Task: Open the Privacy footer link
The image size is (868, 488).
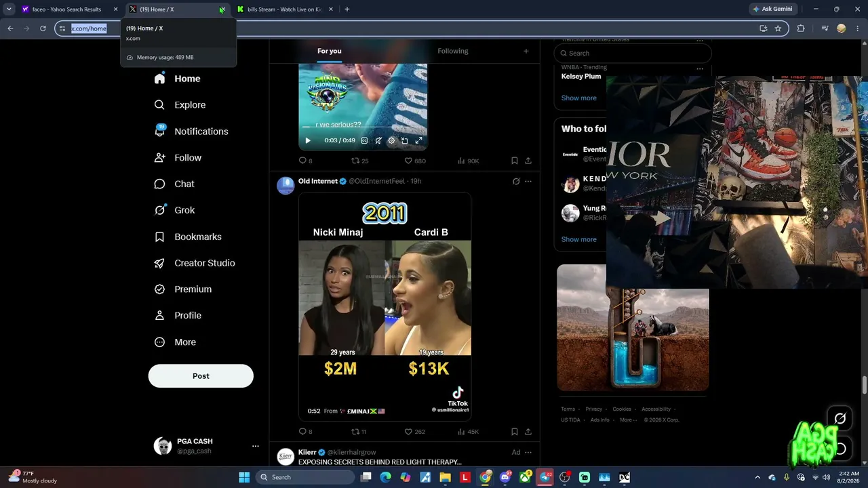Action: (594, 409)
